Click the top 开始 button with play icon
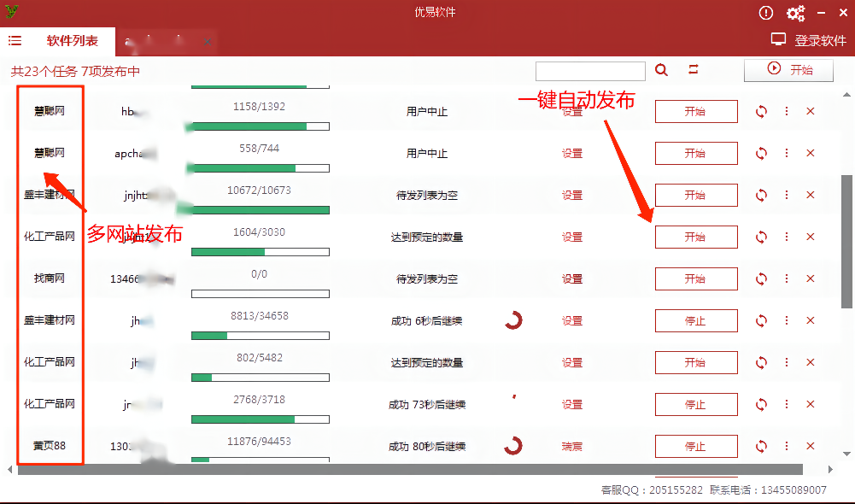 788,70
